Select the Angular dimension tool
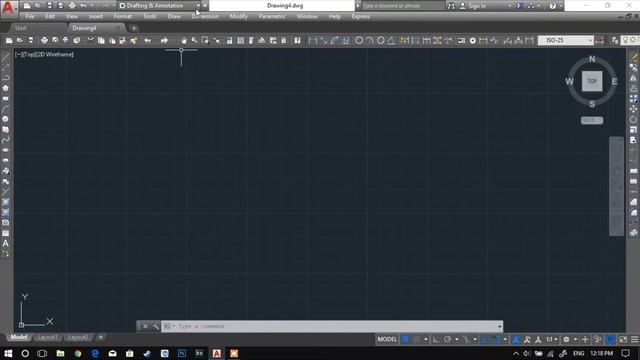Screen dimensions: 640x360 click(x=391, y=40)
